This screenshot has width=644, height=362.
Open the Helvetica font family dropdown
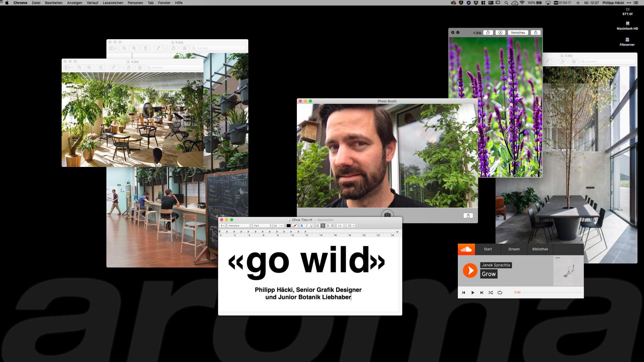(x=239, y=226)
